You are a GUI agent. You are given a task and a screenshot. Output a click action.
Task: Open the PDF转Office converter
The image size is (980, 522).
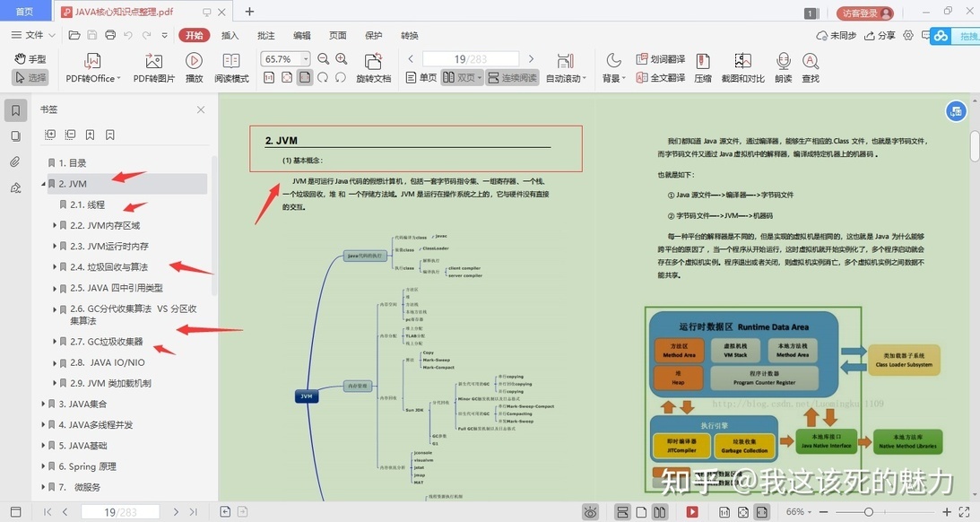(93, 68)
